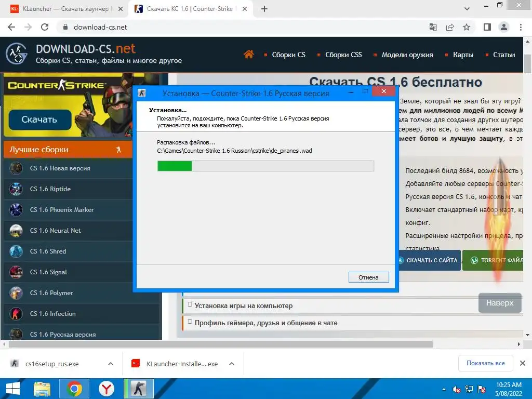Open the tab search chevron in Chrome
This screenshot has width=532, height=399.
click(467, 9)
